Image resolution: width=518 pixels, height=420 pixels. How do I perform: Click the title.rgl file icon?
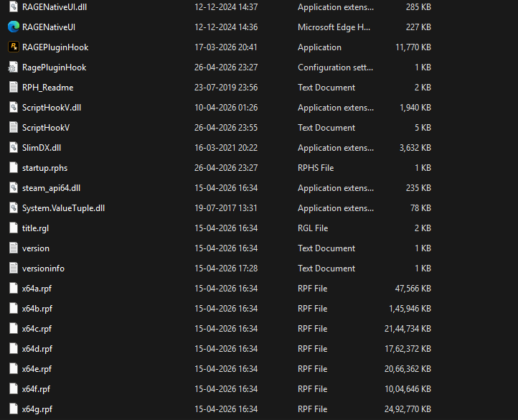pos(14,228)
